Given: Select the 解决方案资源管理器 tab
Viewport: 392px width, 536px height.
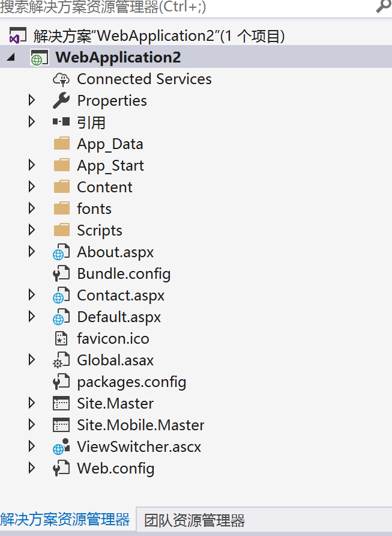Looking at the screenshot, I should pyautogui.click(x=65, y=519).
